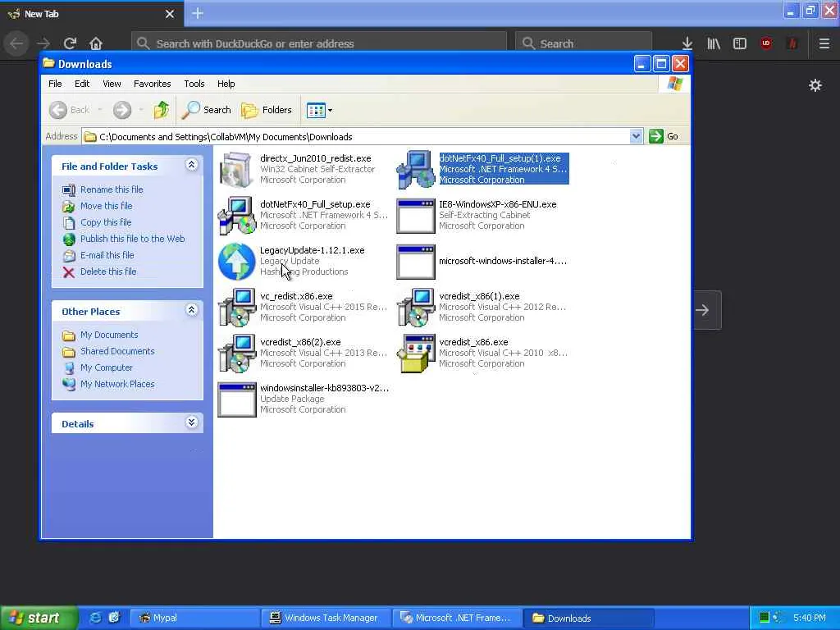Click the Forward navigation arrow in Explorer
The width and height of the screenshot is (840, 630).
click(122, 110)
